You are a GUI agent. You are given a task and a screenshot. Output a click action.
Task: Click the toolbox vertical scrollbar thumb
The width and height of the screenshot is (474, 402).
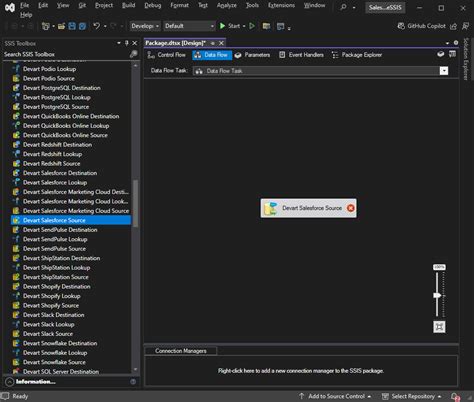point(135,203)
